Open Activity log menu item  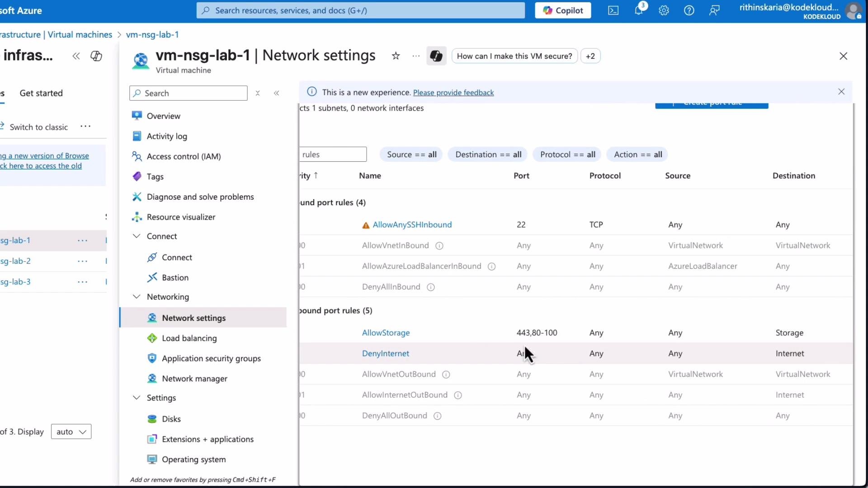point(167,136)
